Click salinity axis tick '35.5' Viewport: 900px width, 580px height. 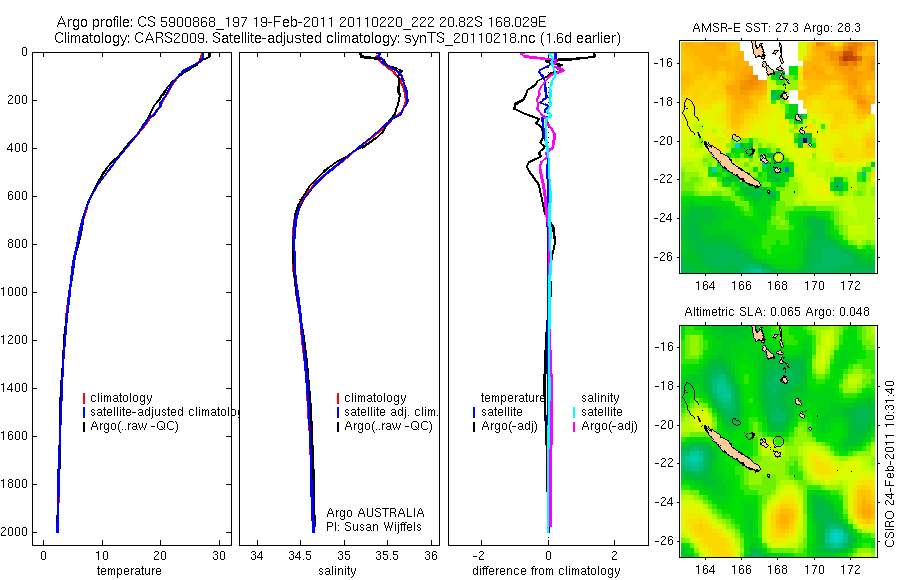click(x=387, y=556)
